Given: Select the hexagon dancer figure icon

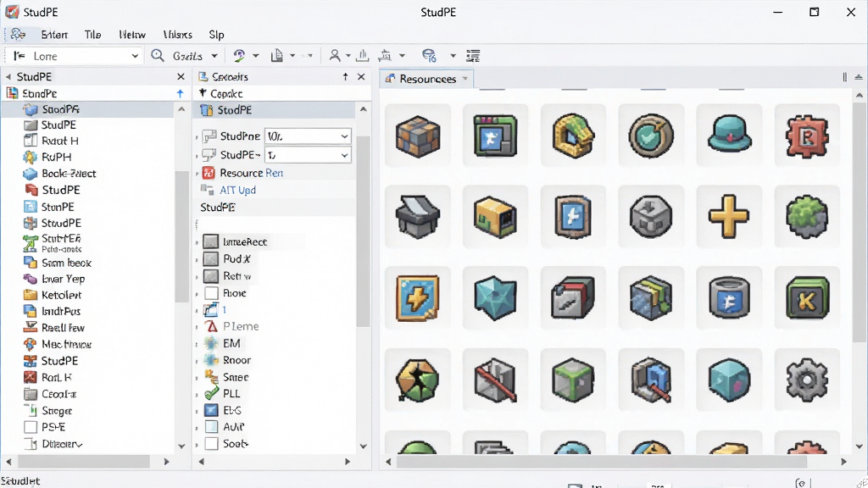Looking at the screenshot, I should 417,380.
